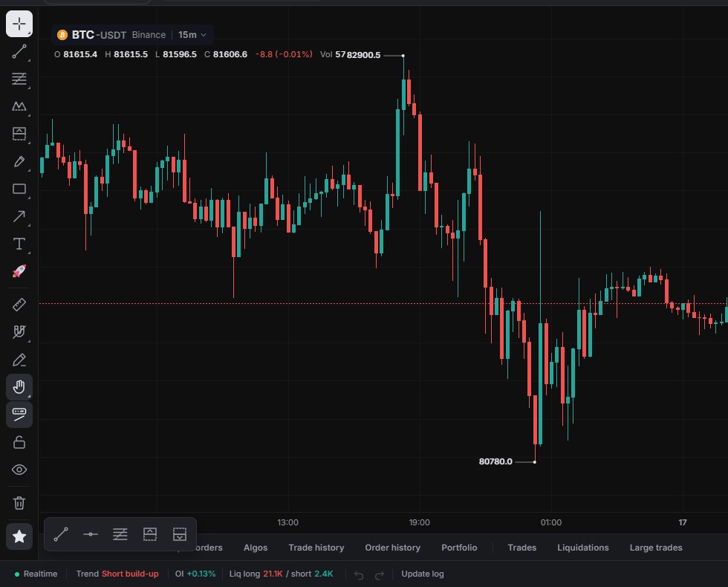Show the Liquidations tab
728x587 pixels.
click(x=583, y=548)
